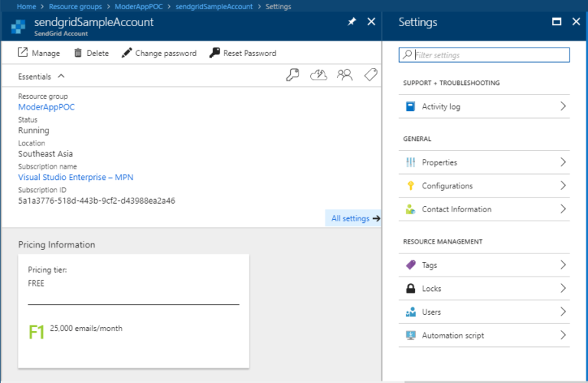588x383 pixels.
Task: Pin the sendgridSampleAccount blade
Action: click(x=351, y=21)
